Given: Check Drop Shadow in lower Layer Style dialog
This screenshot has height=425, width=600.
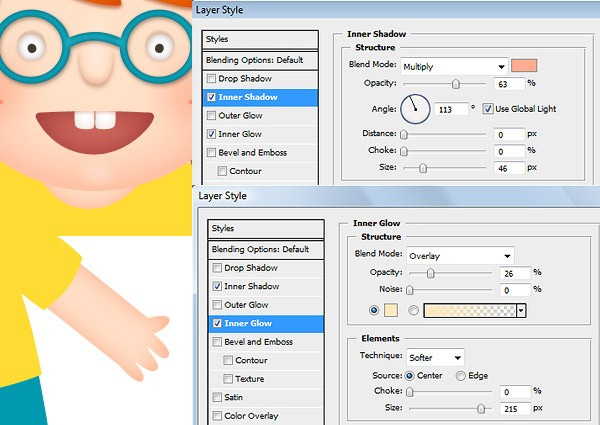Looking at the screenshot, I should tap(217, 268).
